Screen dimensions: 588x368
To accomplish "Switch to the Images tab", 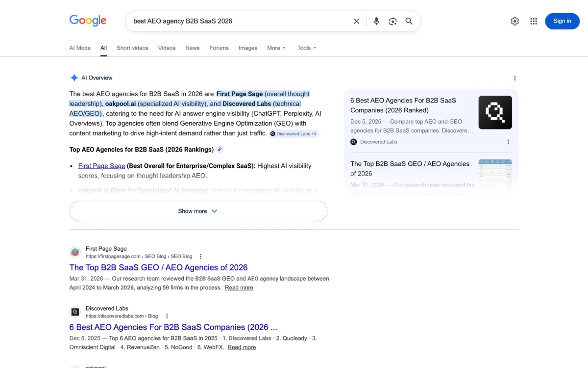I will (x=248, y=48).
